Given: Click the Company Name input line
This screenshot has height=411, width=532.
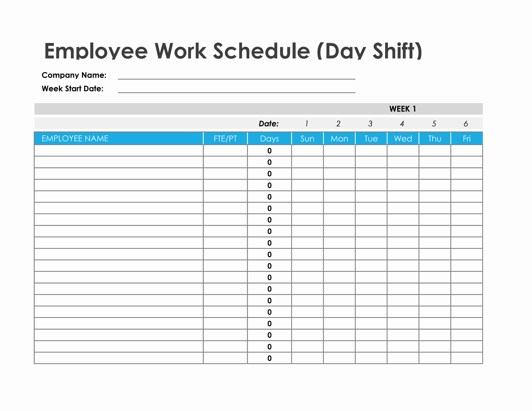Looking at the screenshot, I should [237, 76].
